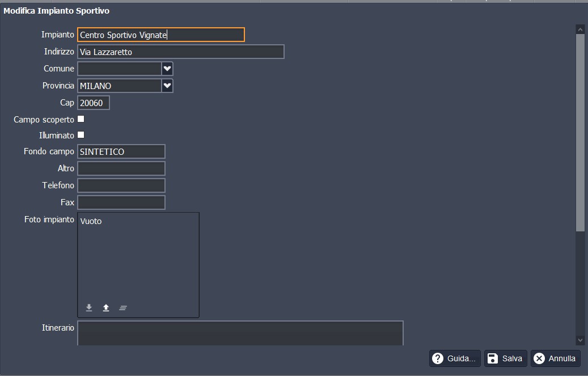Click into the Indirizzo address field
The height and width of the screenshot is (376, 588).
pos(180,52)
